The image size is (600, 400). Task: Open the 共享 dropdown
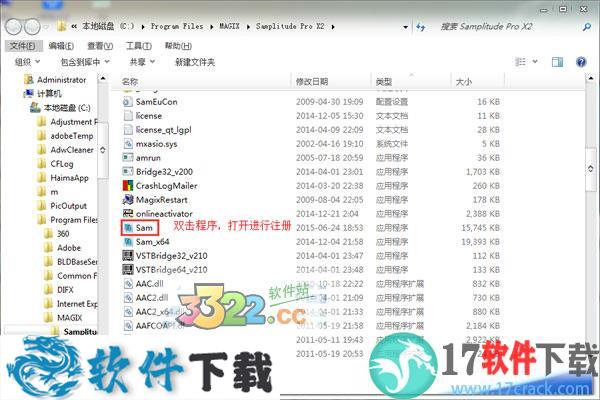point(142,62)
